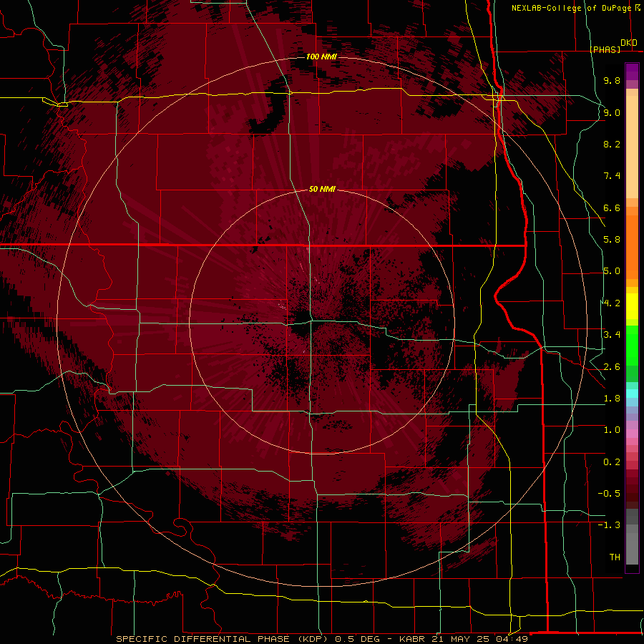Click the DKD label above the color scale
The height and width of the screenshot is (644, 644).
[629, 43]
